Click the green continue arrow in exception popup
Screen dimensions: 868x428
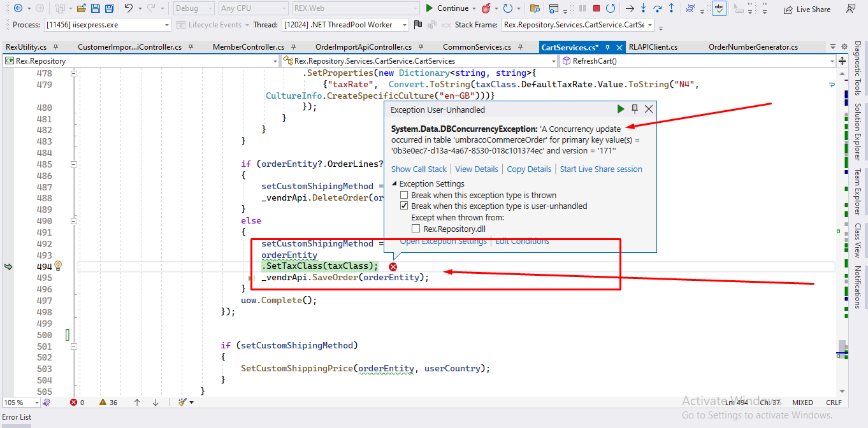click(x=621, y=109)
